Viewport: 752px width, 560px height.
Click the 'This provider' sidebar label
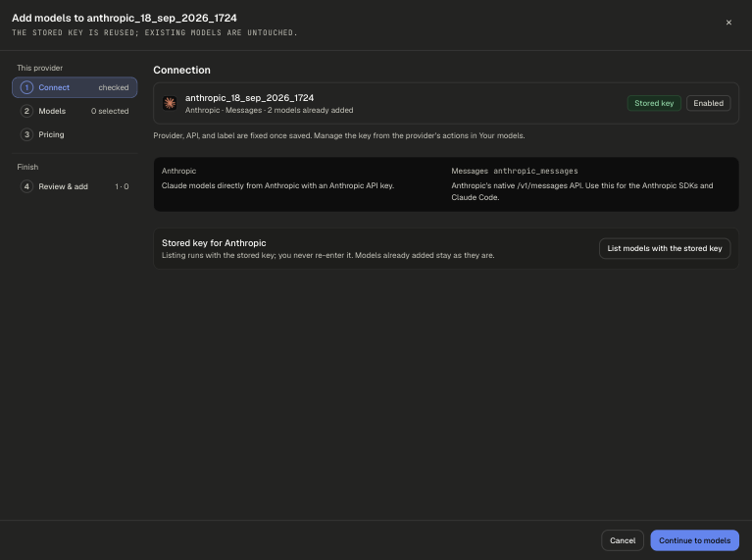click(x=40, y=68)
